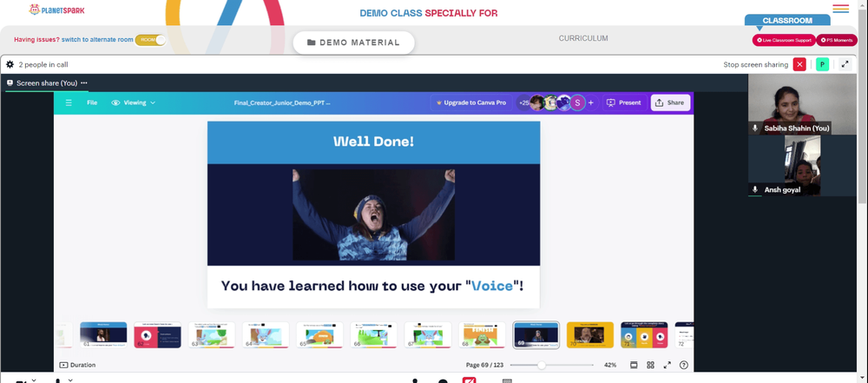Select slide 66 thumbnail
This screenshot has height=383, width=868.
pyautogui.click(x=373, y=334)
